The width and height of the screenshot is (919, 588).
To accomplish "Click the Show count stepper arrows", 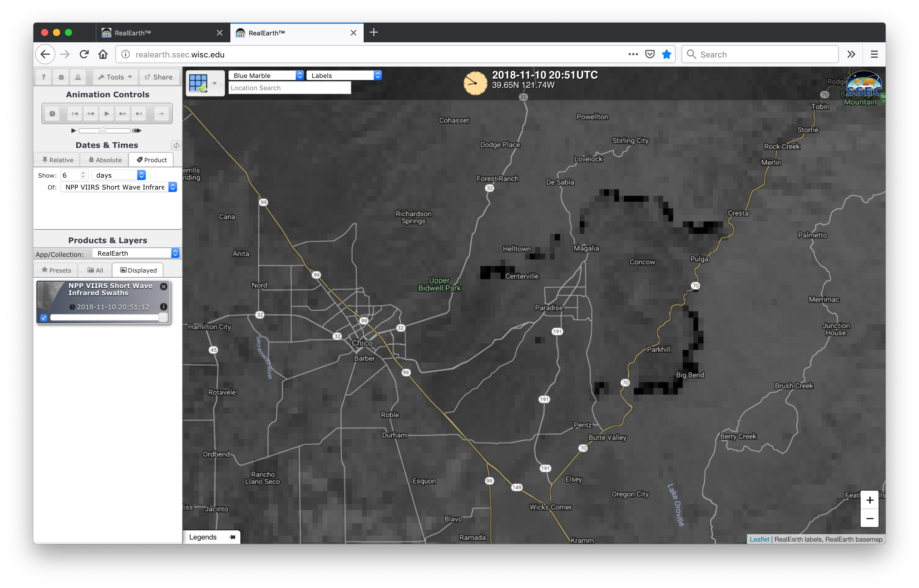I will pos(83,175).
